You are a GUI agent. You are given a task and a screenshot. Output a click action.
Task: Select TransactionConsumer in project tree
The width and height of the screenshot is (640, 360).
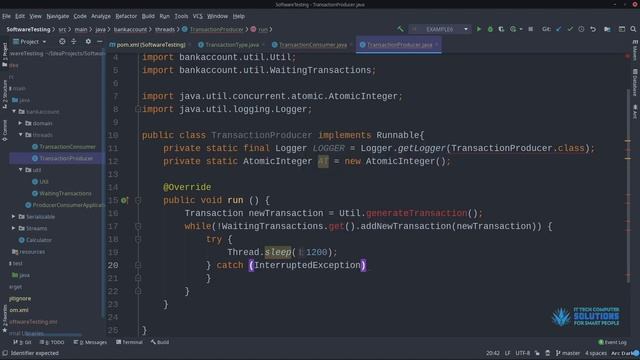67,147
